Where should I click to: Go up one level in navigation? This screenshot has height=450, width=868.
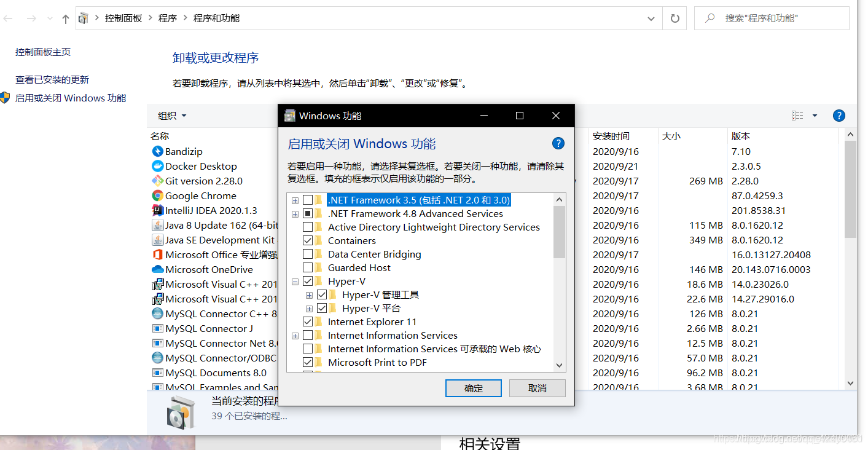pyautogui.click(x=66, y=18)
